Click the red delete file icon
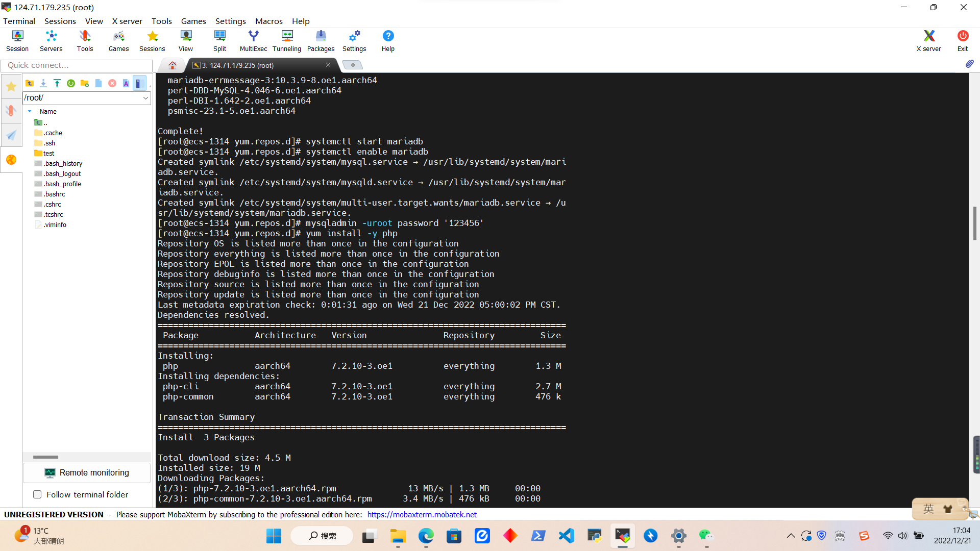980x551 pixels. (112, 83)
